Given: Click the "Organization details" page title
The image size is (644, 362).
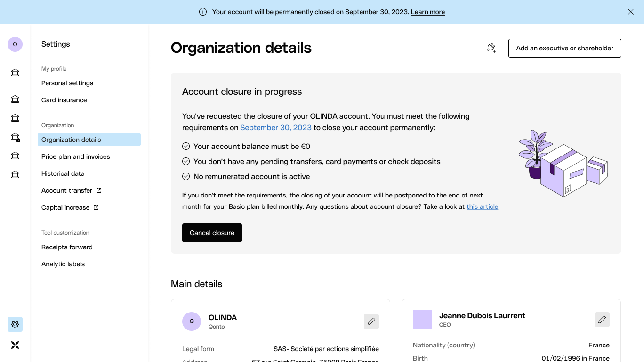Looking at the screenshot, I should [241, 48].
